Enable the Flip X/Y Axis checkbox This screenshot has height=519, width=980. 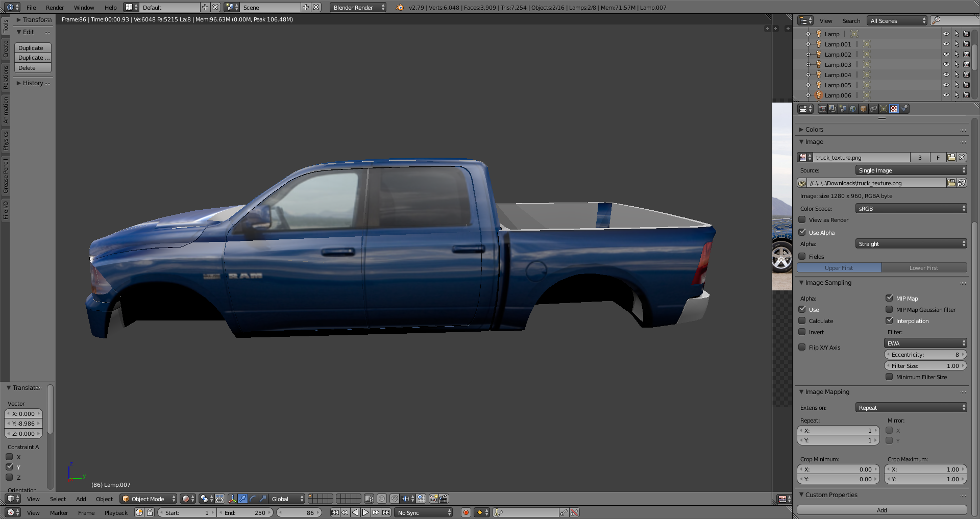(802, 347)
